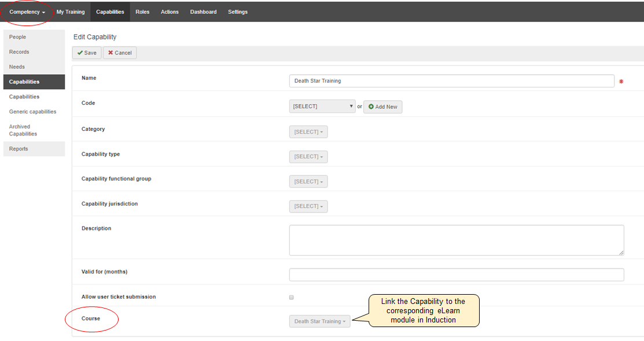The height and width of the screenshot is (341, 644).
Task: Click inside the Description text area
Action: 456,240
